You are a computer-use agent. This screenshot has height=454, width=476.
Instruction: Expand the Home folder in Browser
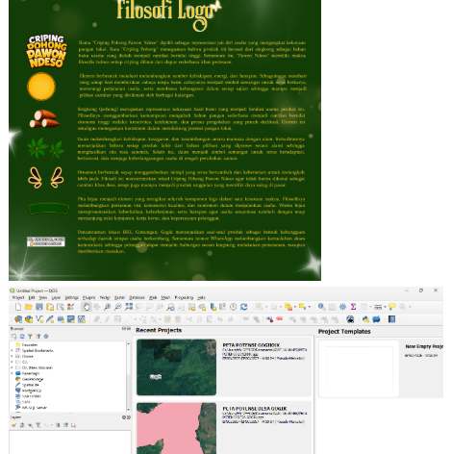(13, 356)
